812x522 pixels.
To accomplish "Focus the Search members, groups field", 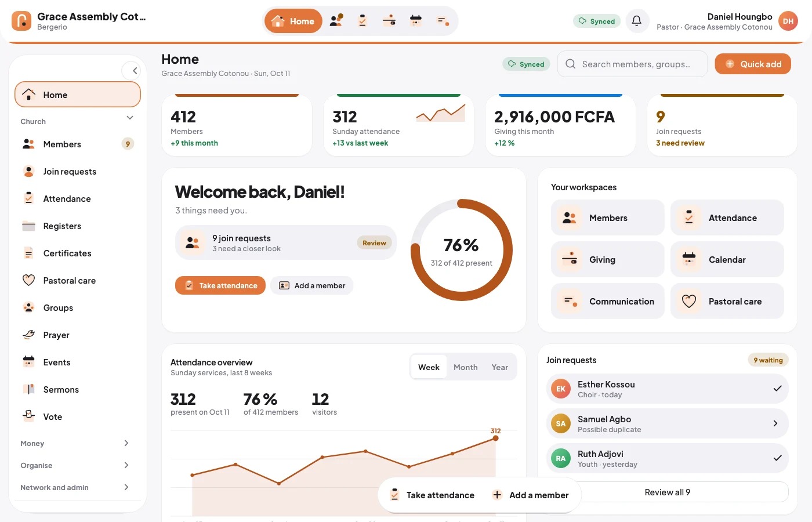I will click(633, 64).
